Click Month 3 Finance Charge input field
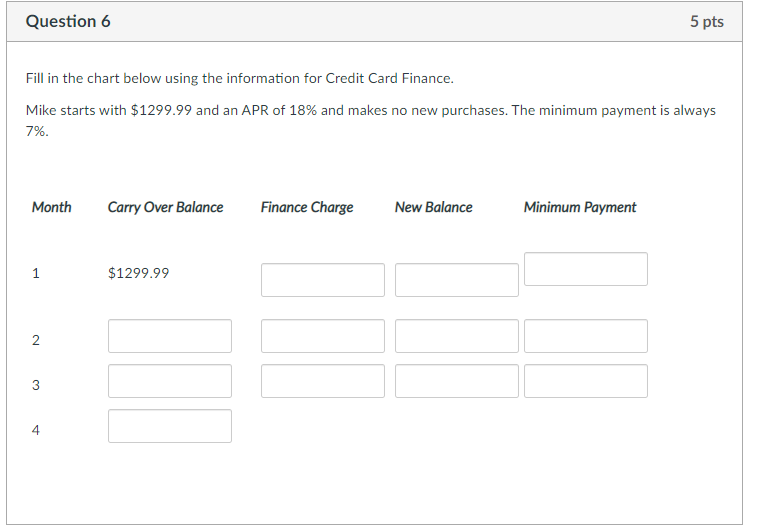Screen dimensions: 784x527 [x=322, y=381]
